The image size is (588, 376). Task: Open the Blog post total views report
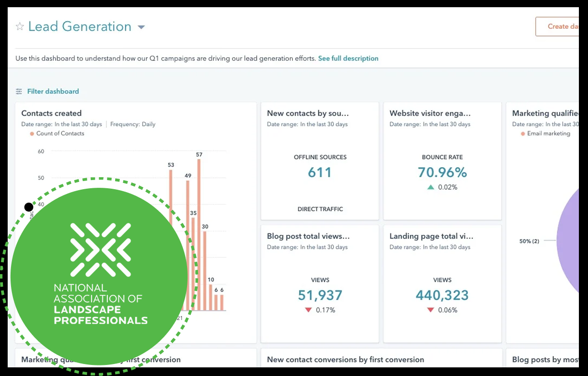click(x=308, y=236)
